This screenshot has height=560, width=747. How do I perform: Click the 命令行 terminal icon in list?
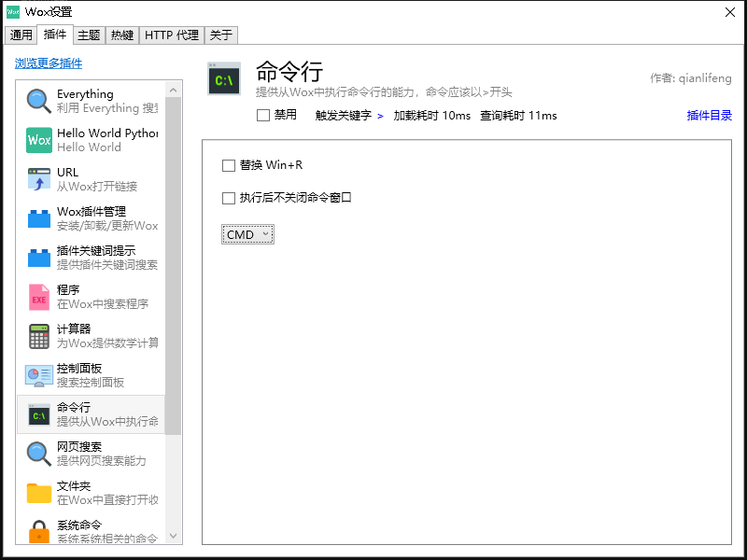pyautogui.click(x=38, y=414)
